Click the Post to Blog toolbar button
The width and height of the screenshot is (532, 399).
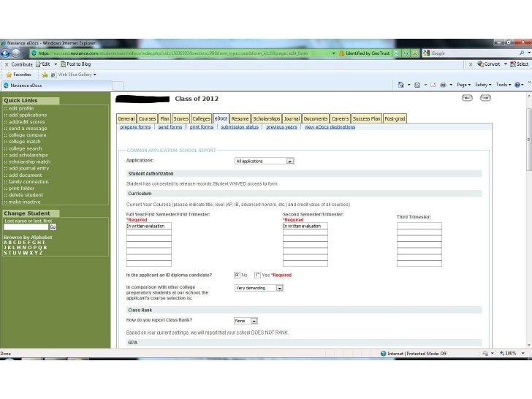[76, 64]
